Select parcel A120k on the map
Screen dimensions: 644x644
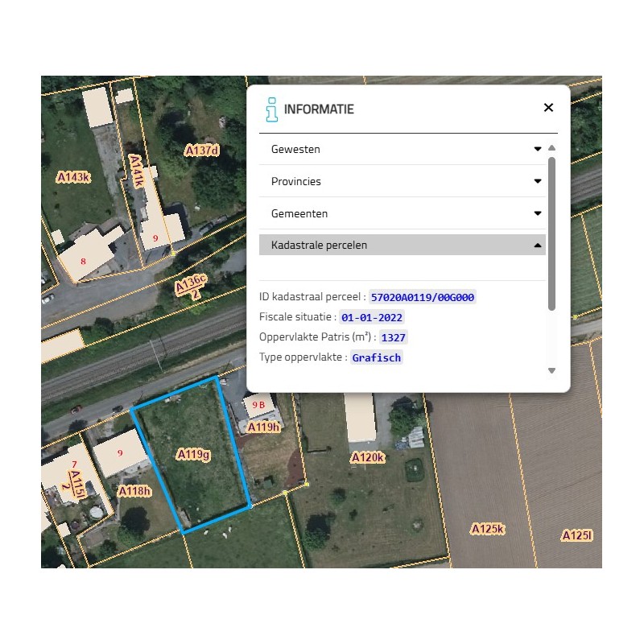pos(368,457)
